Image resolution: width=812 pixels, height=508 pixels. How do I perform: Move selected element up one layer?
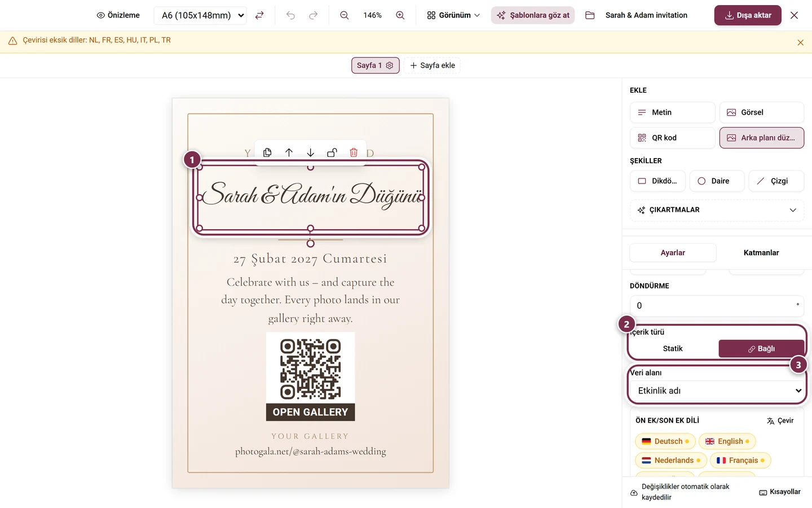[x=289, y=152]
